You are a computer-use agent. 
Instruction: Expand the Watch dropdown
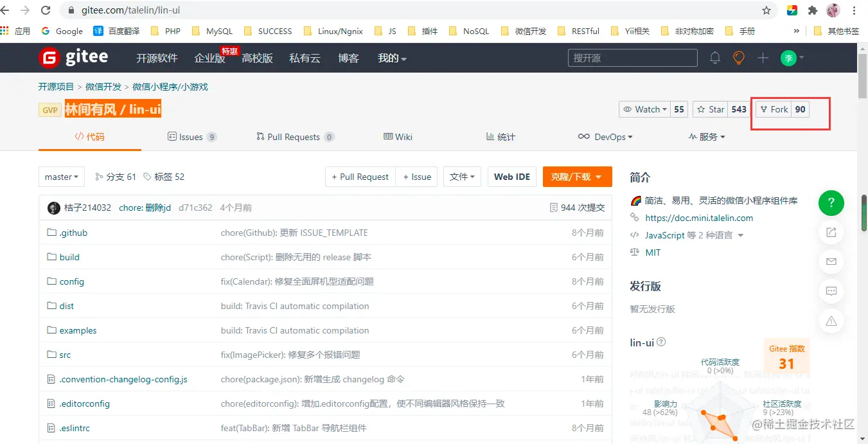pyautogui.click(x=644, y=109)
